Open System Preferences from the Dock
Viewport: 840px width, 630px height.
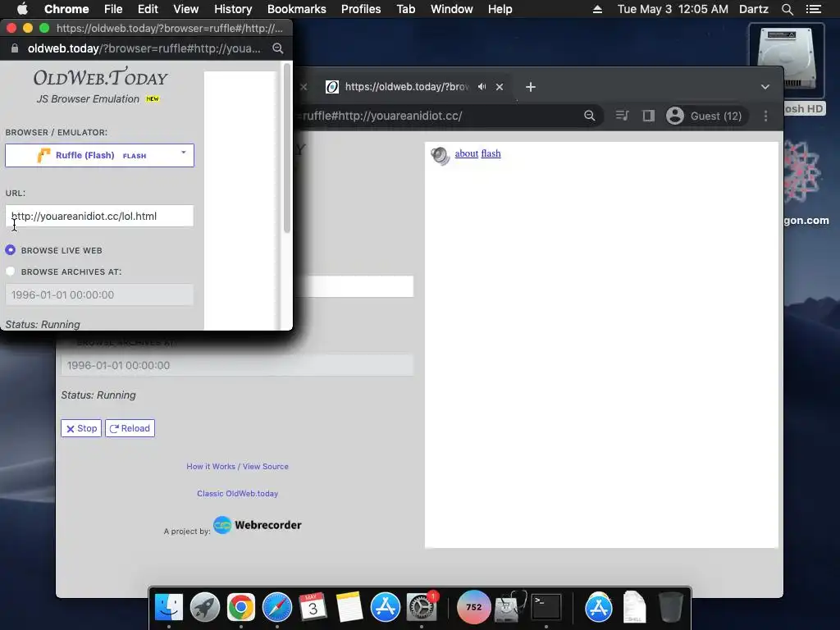click(422, 607)
